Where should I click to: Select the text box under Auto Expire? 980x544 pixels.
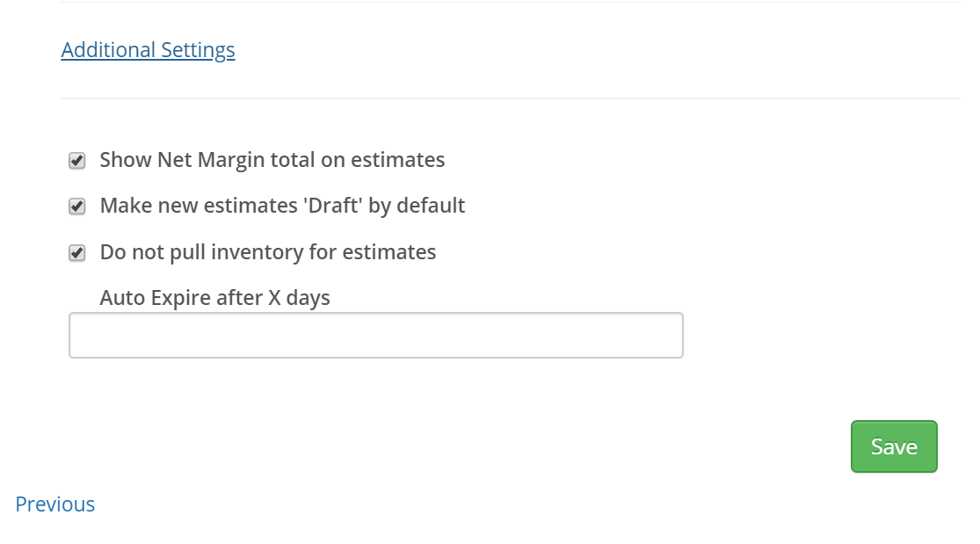point(375,336)
